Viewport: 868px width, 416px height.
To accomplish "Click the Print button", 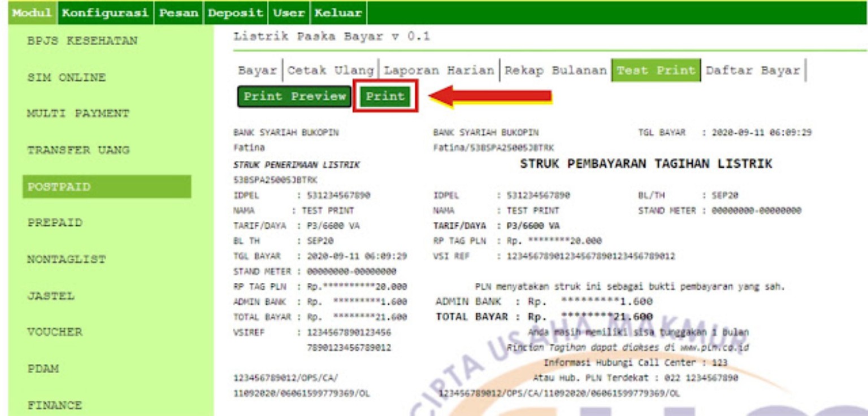I will (385, 97).
